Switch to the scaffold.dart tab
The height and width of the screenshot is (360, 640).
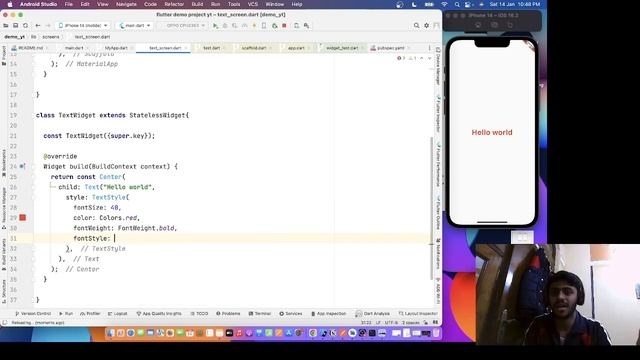(x=254, y=48)
